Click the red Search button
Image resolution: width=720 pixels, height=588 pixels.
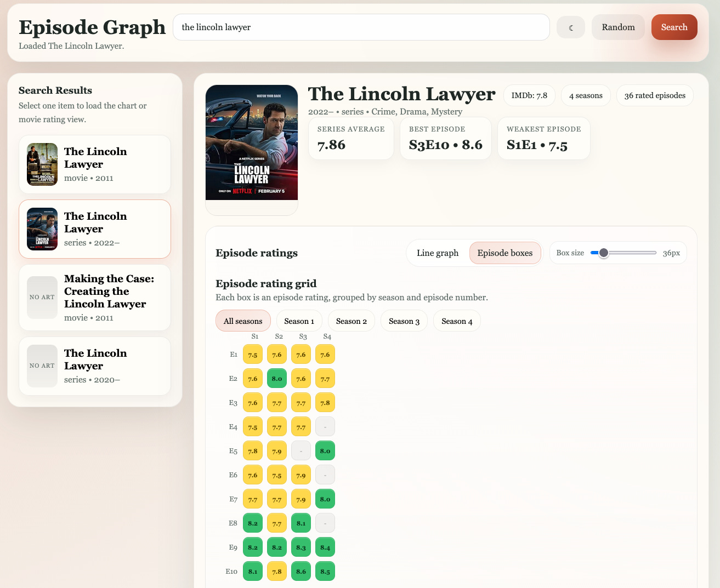coord(674,27)
